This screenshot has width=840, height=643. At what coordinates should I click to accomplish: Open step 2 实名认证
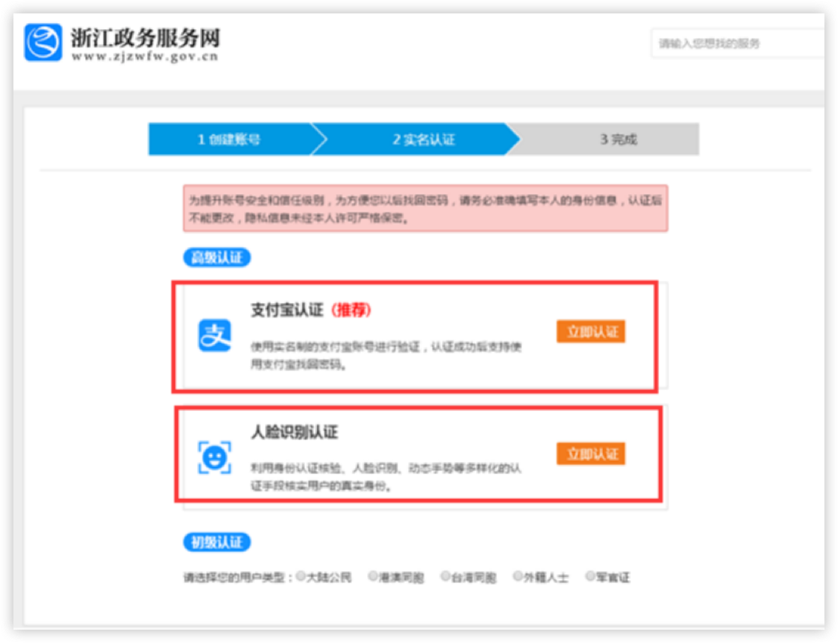tap(423, 139)
